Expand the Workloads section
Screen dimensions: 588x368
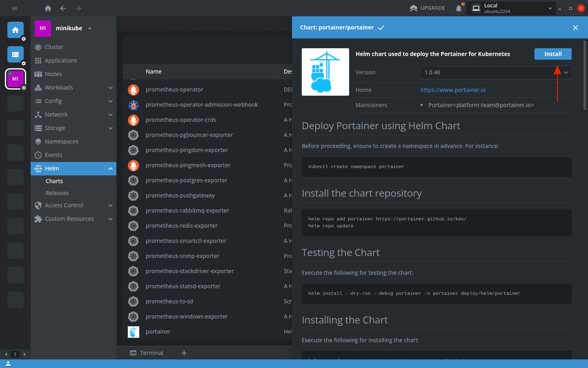click(x=73, y=88)
